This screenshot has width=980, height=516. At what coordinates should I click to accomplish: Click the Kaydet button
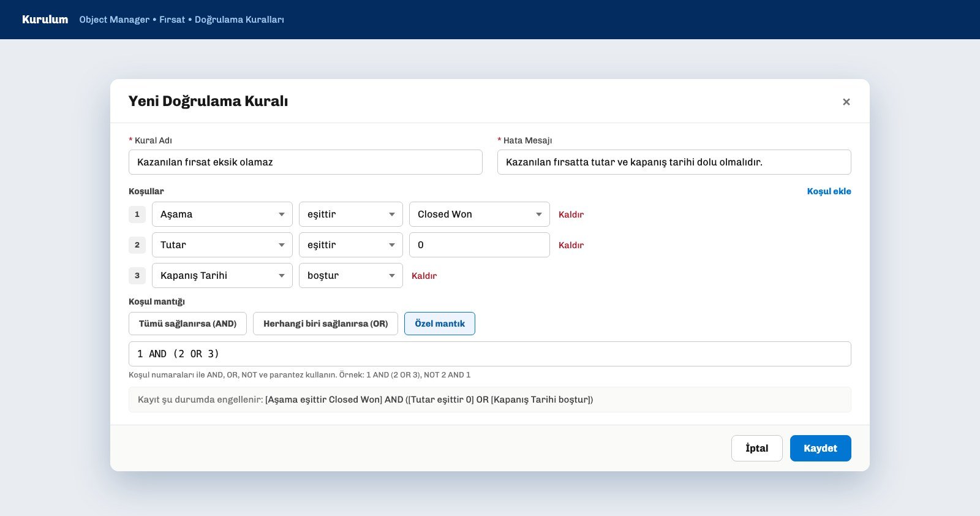[820, 448]
